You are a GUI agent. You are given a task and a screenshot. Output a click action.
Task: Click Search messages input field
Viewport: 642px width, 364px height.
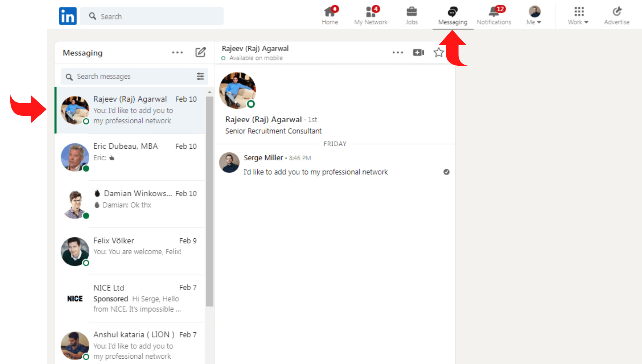click(131, 76)
